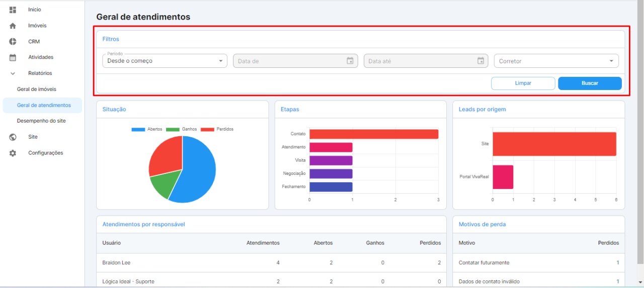
Task: Click the Imóveis house icon
Action: [13, 26]
